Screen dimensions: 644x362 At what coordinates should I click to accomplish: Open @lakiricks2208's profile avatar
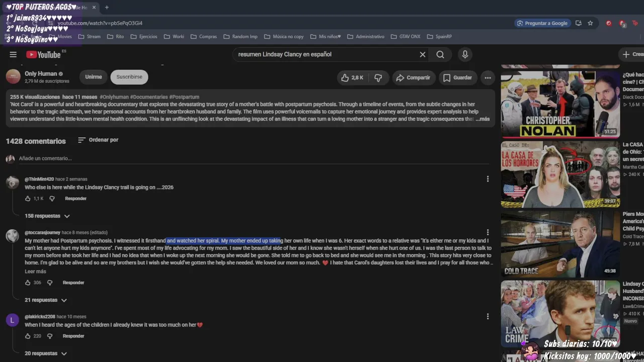(12, 320)
